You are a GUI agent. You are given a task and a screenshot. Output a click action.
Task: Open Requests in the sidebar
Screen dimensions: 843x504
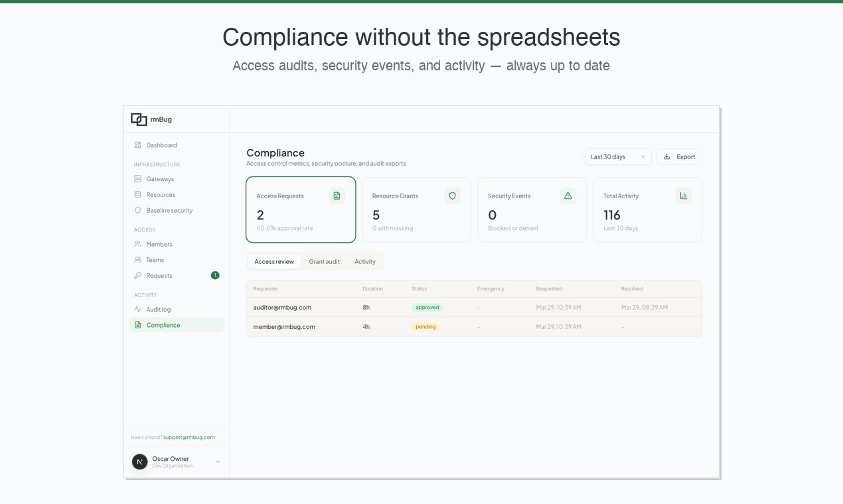pos(177,275)
